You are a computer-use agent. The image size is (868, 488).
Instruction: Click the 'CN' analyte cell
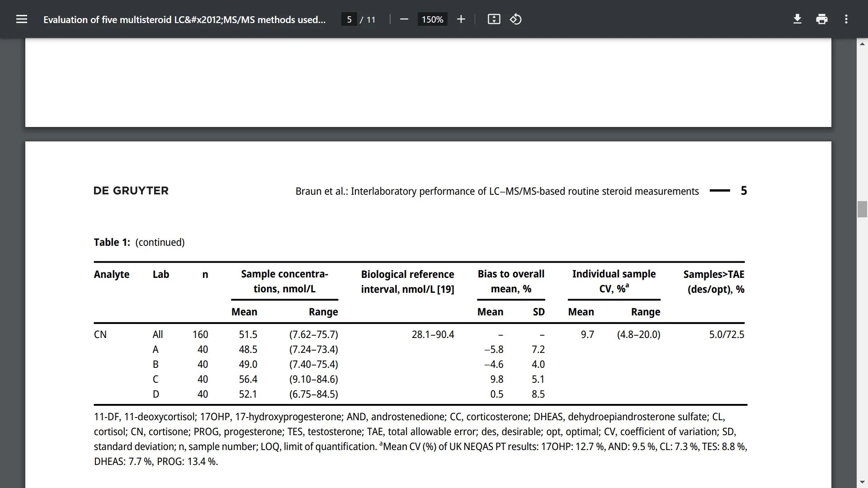pos(100,334)
